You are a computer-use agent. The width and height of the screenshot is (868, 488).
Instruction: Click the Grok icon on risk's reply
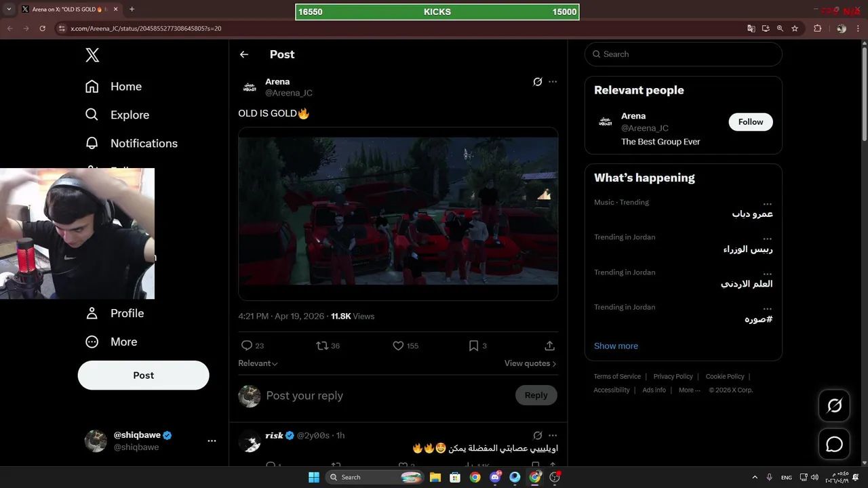pyautogui.click(x=537, y=435)
